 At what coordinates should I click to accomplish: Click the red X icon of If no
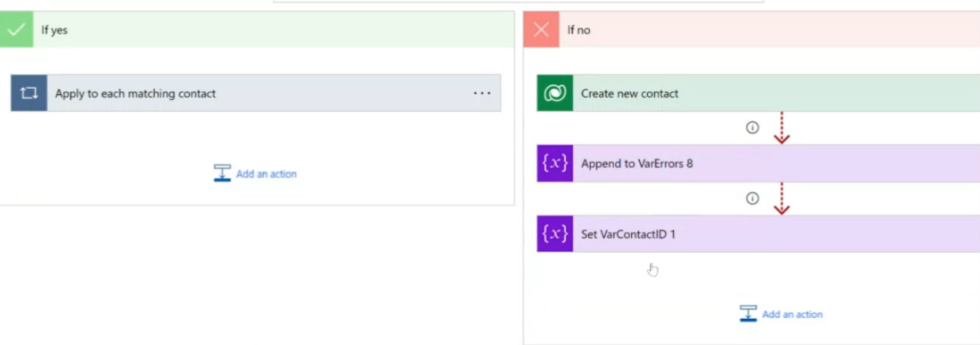point(541,30)
